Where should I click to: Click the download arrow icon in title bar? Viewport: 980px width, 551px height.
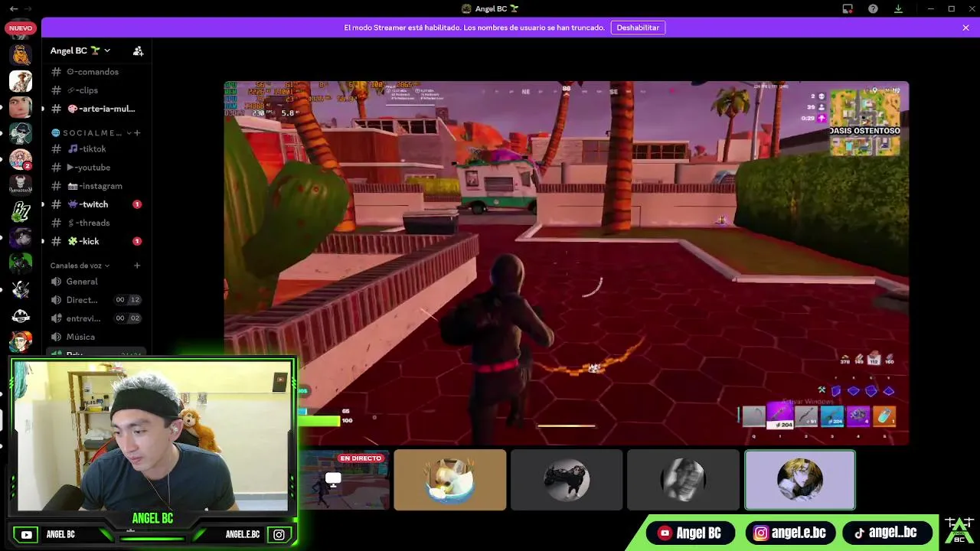(898, 8)
